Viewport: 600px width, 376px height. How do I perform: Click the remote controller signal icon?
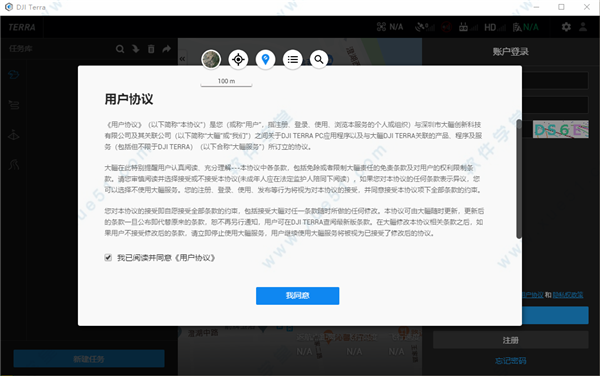tap(468, 27)
